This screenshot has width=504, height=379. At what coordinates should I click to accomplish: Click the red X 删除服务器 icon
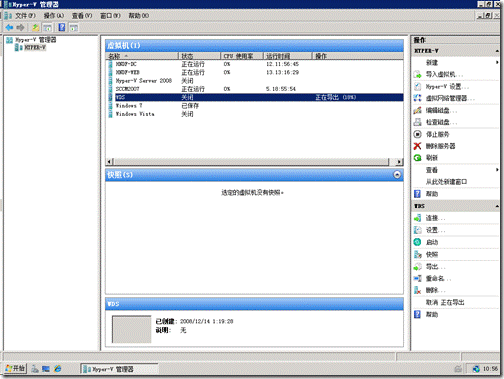click(x=417, y=146)
